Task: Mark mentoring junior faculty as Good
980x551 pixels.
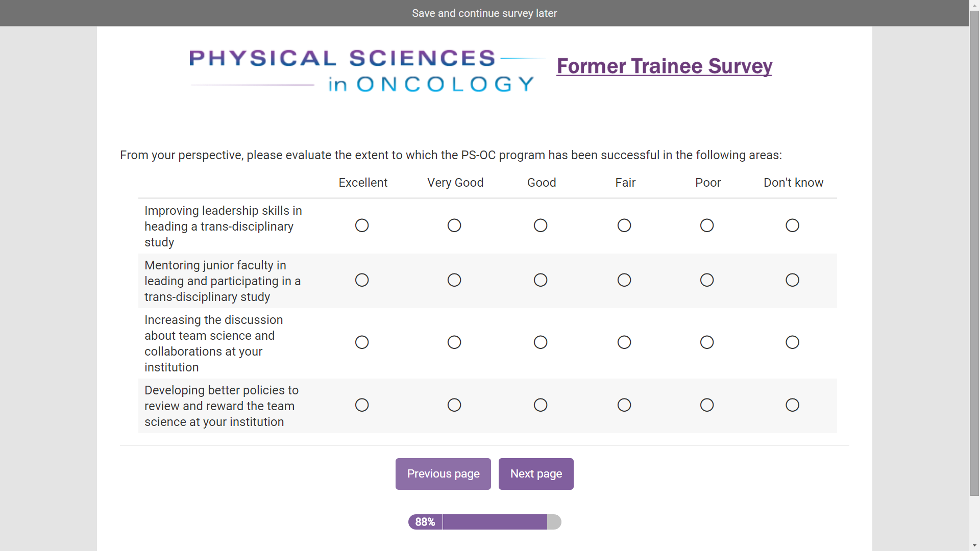Action: pos(541,280)
